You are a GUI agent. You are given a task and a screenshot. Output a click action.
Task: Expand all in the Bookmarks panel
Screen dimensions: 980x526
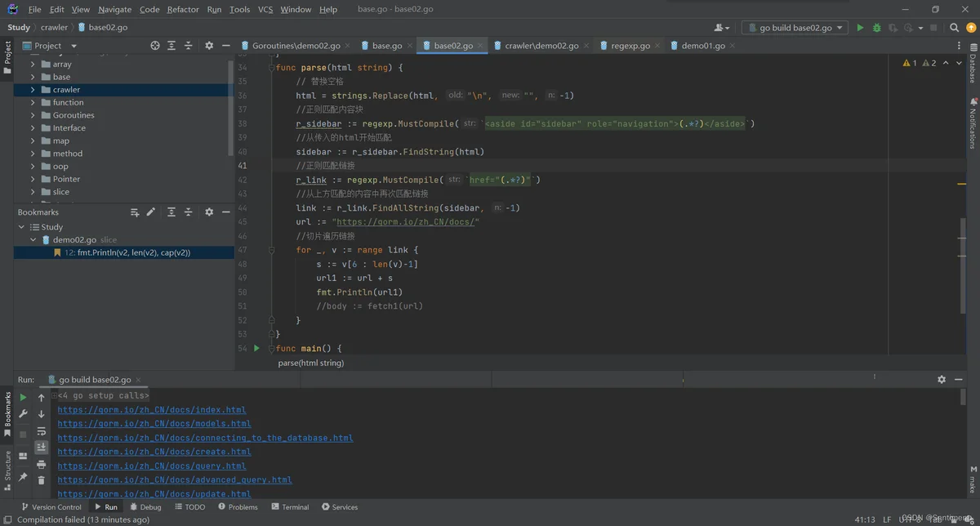(x=171, y=212)
